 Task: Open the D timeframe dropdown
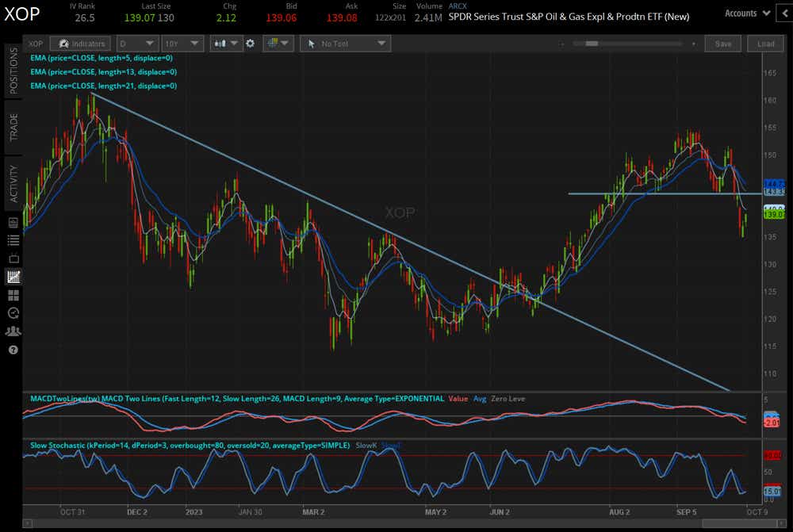[137, 44]
